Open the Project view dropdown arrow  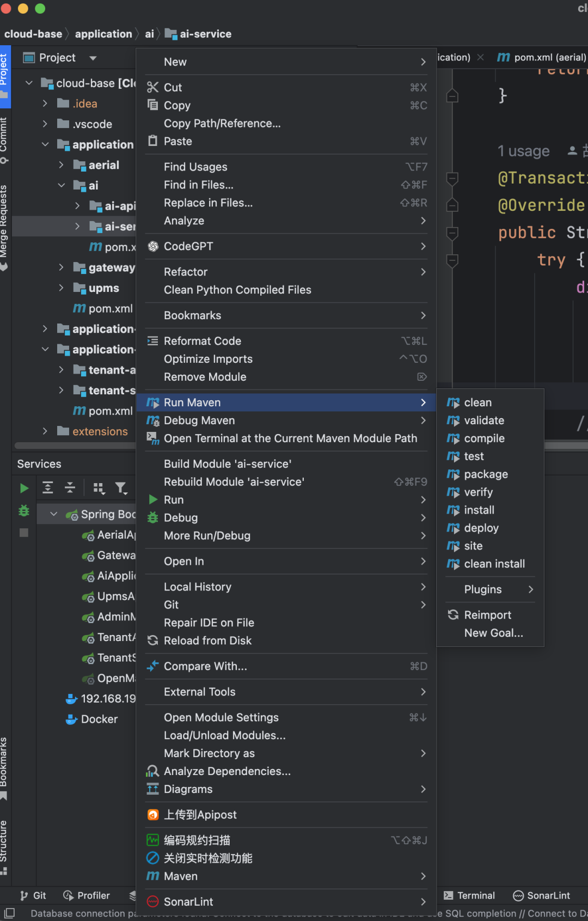[93, 58]
